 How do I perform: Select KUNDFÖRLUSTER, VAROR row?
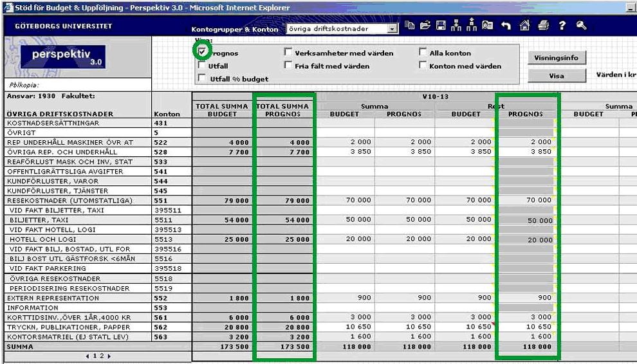pos(53,181)
